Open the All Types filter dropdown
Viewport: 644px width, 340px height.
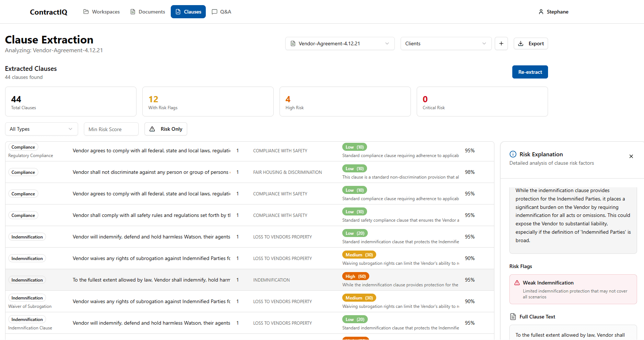click(41, 129)
